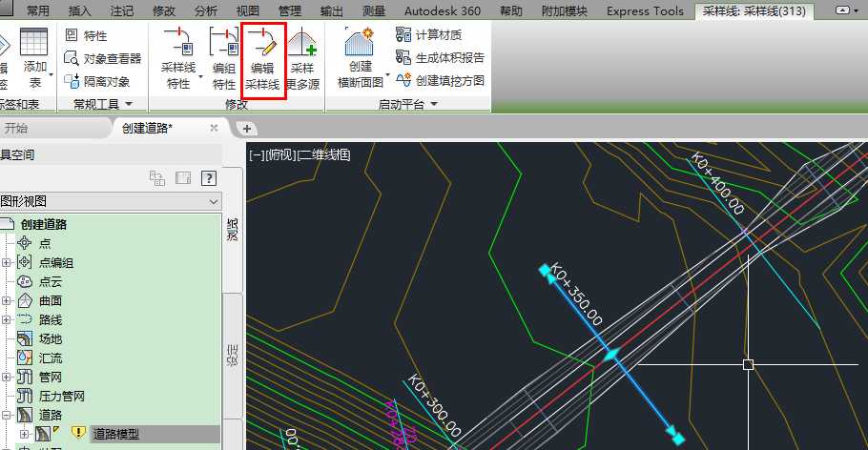Select the 道路模型 corridor item
Viewport: 868px width, 450px height.
[x=115, y=434]
